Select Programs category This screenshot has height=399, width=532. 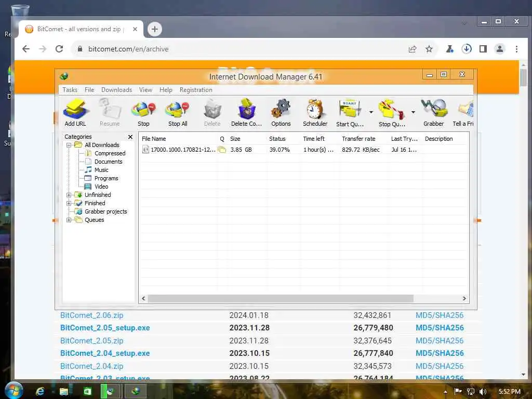[106, 178]
